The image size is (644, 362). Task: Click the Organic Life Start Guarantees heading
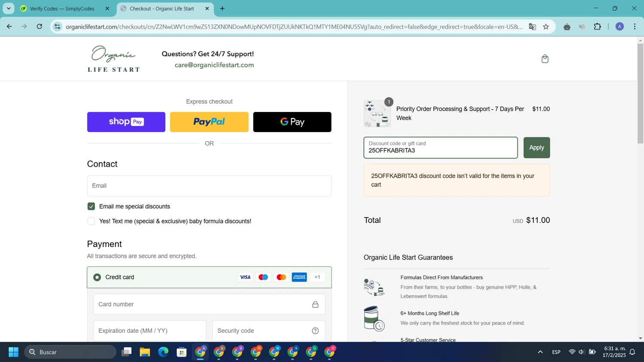point(408,258)
